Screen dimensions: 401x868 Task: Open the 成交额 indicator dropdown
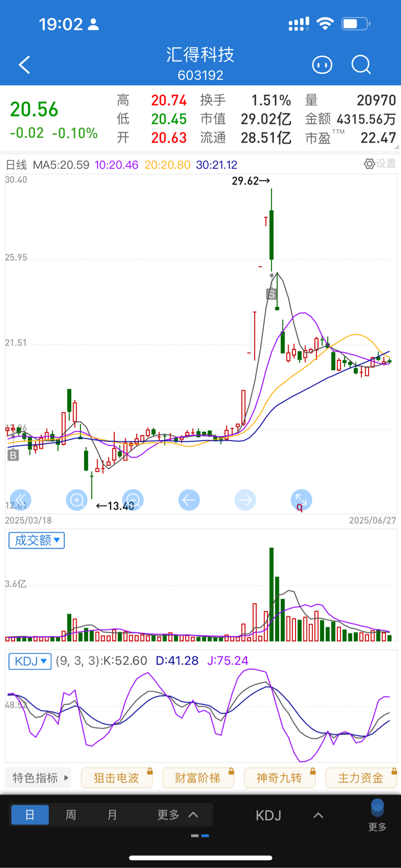[37, 540]
